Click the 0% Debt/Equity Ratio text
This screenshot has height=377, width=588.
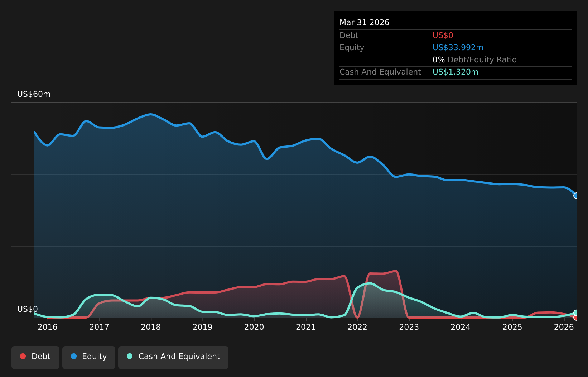coord(474,60)
